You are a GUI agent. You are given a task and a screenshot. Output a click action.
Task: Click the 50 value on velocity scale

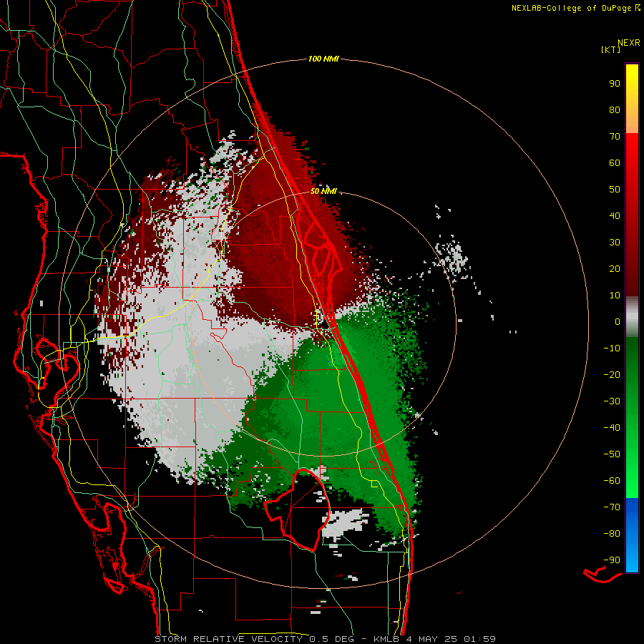(615, 190)
